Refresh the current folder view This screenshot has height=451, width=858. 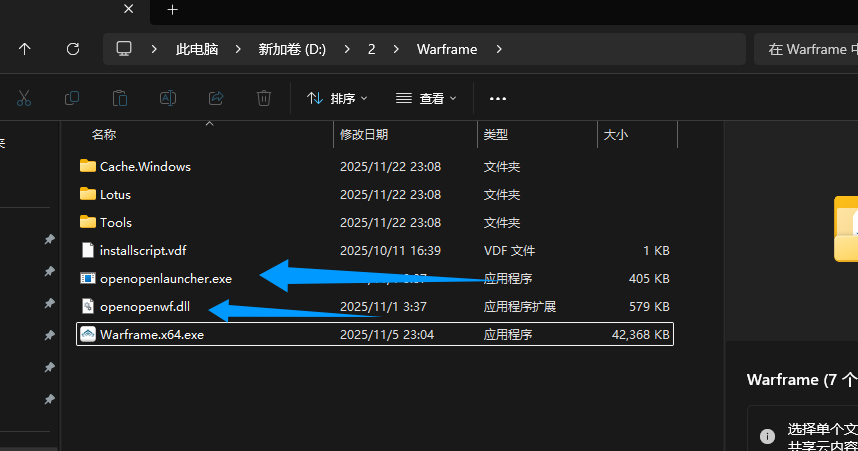tap(72, 49)
